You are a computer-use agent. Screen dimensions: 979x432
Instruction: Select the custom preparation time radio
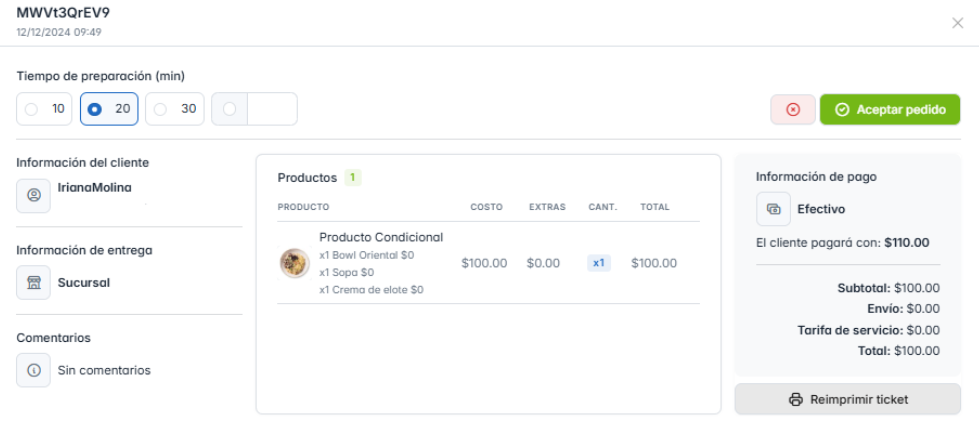point(230,109)
